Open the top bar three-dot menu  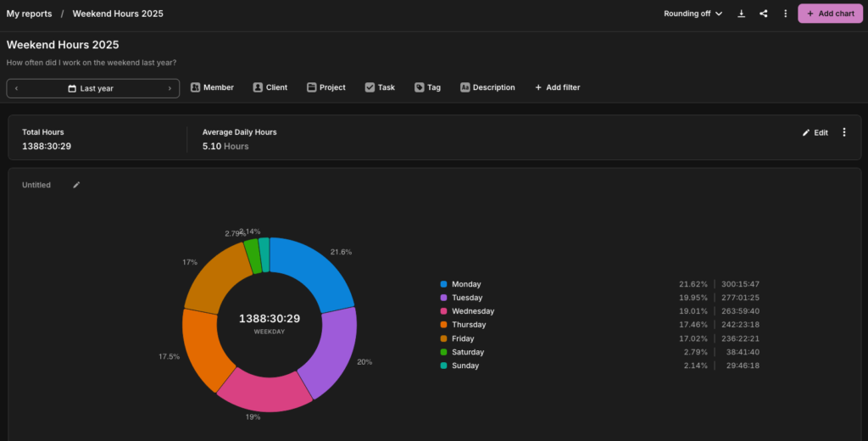(x=786, y=14)
